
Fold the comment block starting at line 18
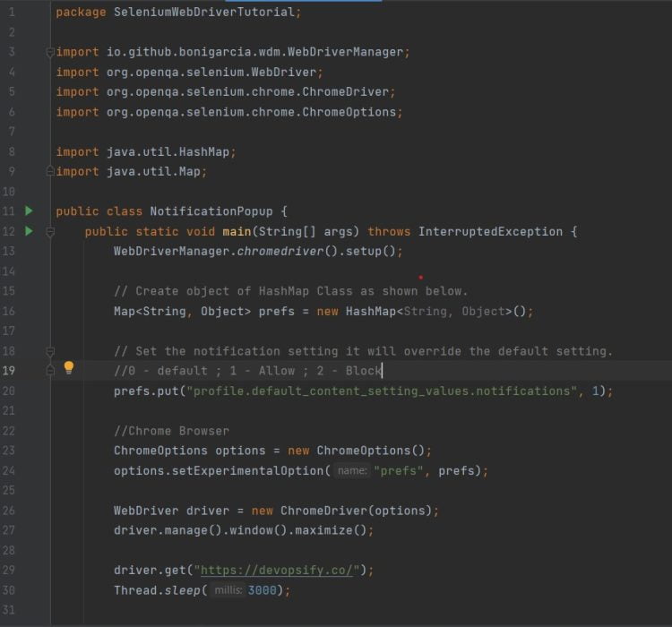pos(50,352)
